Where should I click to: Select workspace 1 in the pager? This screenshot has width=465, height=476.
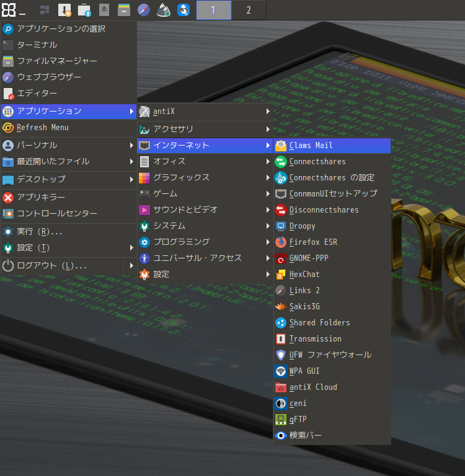[x=213, y=10]
